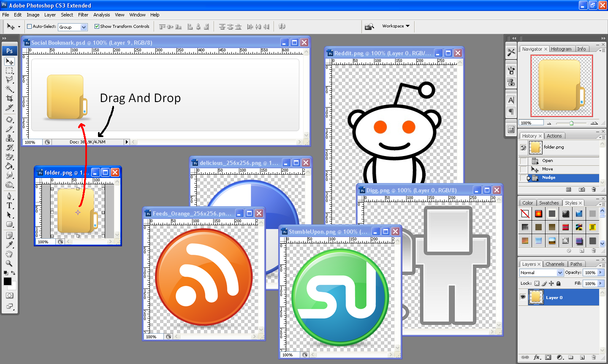Select the Path Selection tool
608x364 pixels.
coord(9,215)
